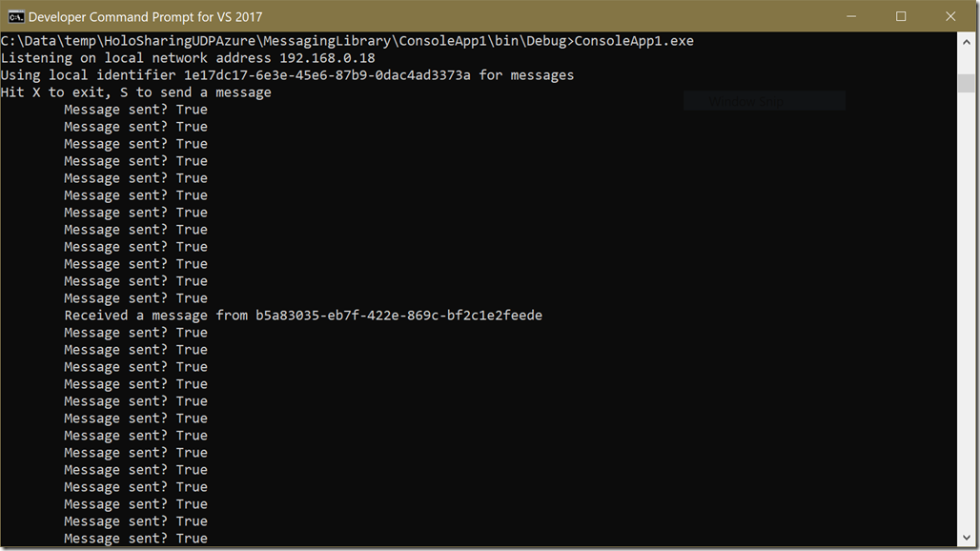Click the empty scrollbar track below thumb
The image size is (980, 551).
pos(967,313)
